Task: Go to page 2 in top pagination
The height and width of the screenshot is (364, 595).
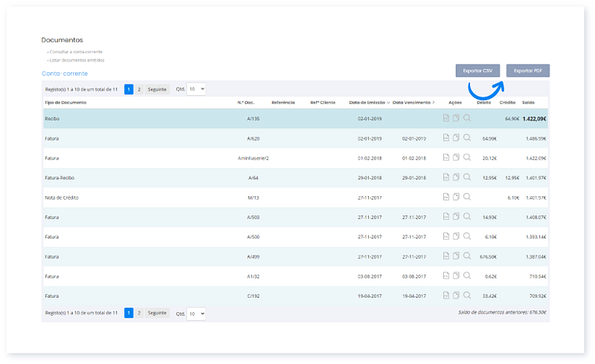Action: (138, 89)
